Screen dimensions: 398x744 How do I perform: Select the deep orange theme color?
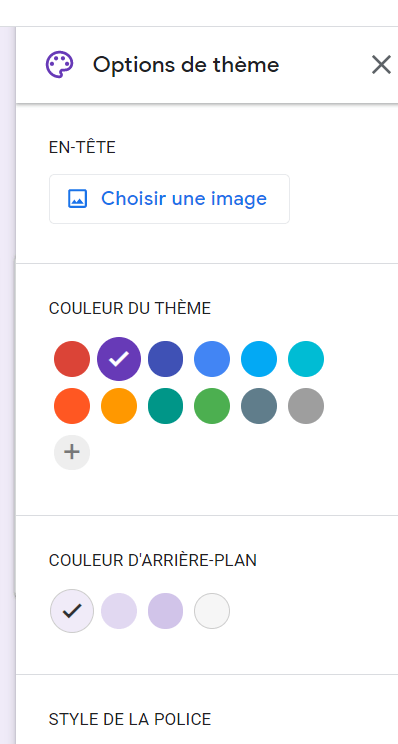[x=72, y=406]
